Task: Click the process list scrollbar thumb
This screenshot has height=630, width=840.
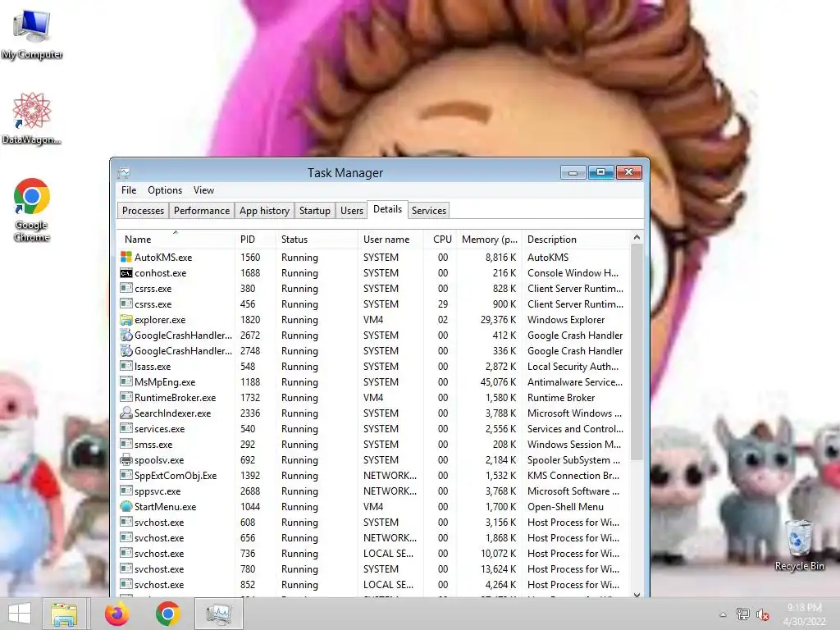Action: (637, 353)
